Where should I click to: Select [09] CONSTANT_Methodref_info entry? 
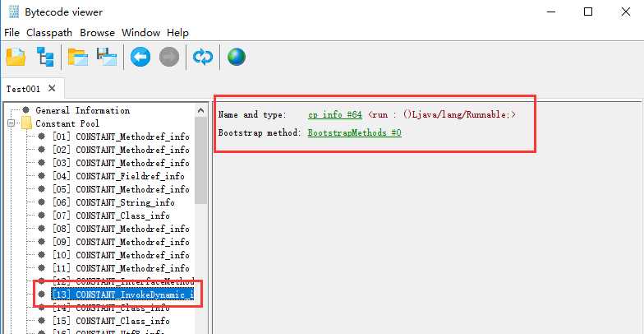click(x=121, y=242)
